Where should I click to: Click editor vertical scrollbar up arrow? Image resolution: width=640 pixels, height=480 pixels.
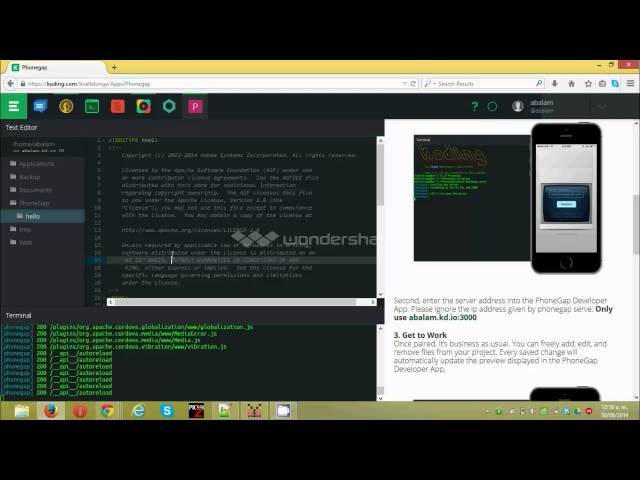tap(380, 140)
